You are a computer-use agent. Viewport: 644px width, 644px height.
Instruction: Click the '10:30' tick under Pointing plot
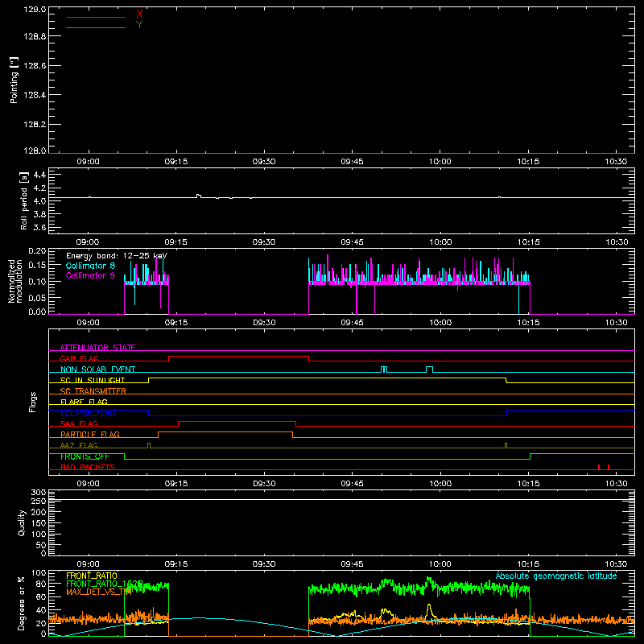pyautogui.click(x=616, y=162)
